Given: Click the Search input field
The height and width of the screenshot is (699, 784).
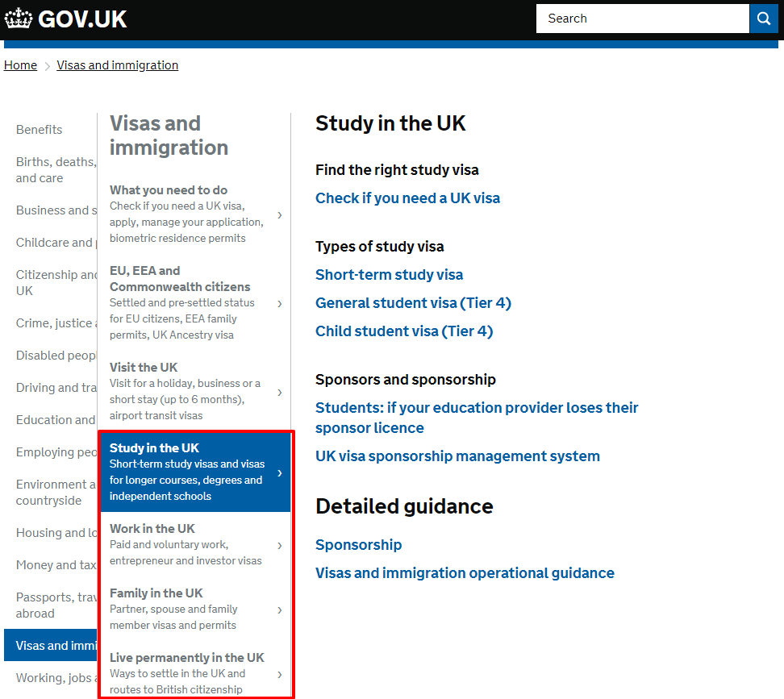Looking at the screenshot, I should (x=643, y=19).
